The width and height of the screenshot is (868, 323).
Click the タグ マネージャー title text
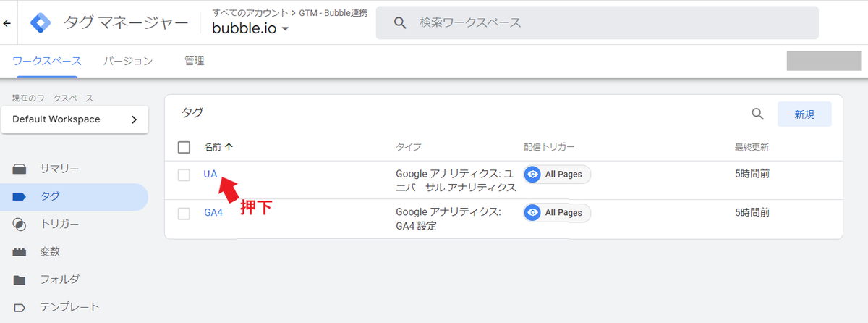pos(126,23)
